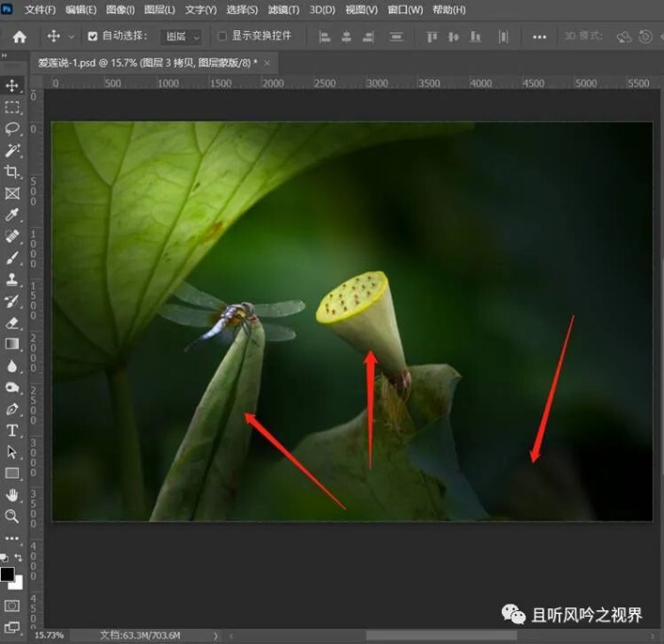The height and width of the screenshot is (644, 664).
Task: Open the three-dots more alignment options
Action: pos(539,37)
